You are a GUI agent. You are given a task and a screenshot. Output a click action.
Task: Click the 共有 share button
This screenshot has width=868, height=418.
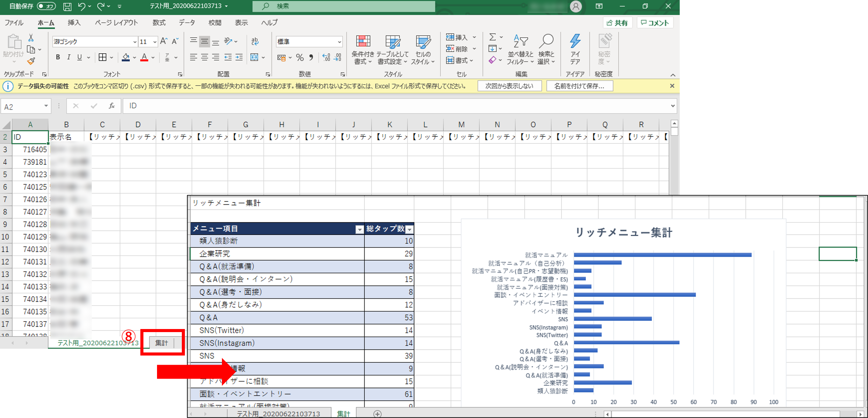617,23
